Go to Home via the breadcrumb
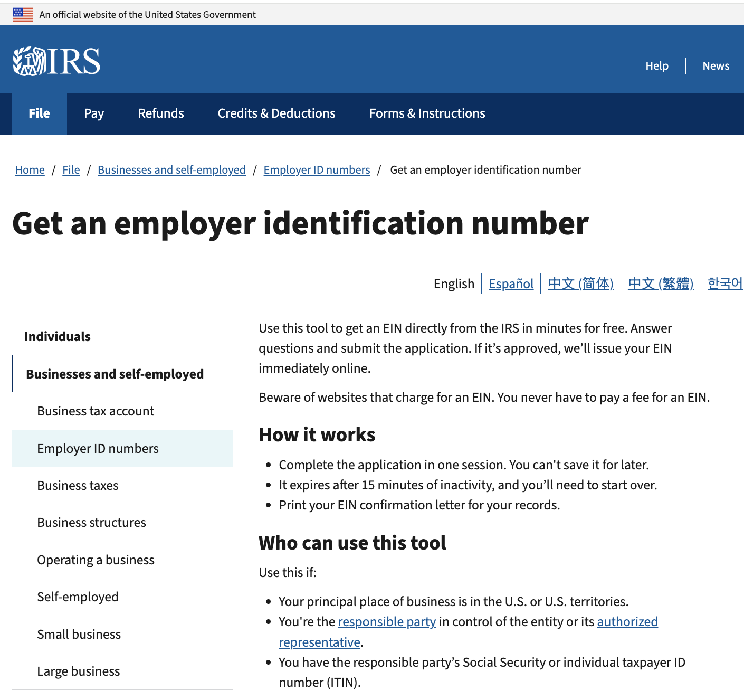Viewport: 744px width, 700px height. pyautogui.click(x=30, y=169)
